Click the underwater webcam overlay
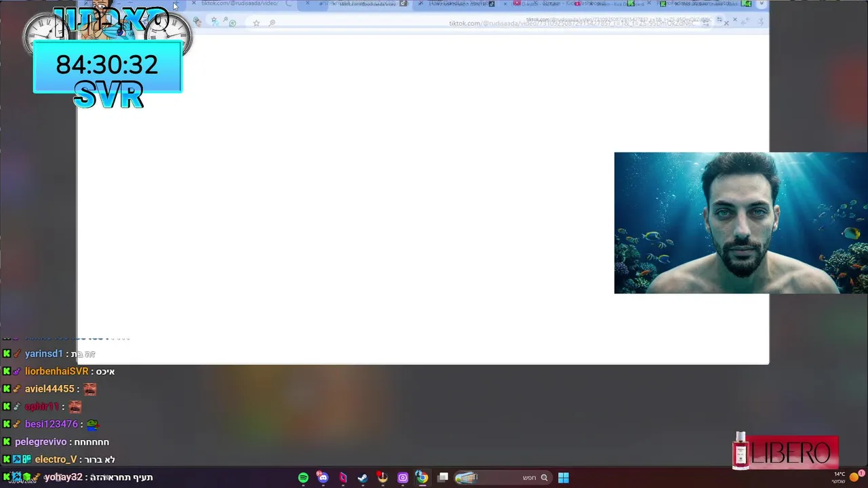 741,223
